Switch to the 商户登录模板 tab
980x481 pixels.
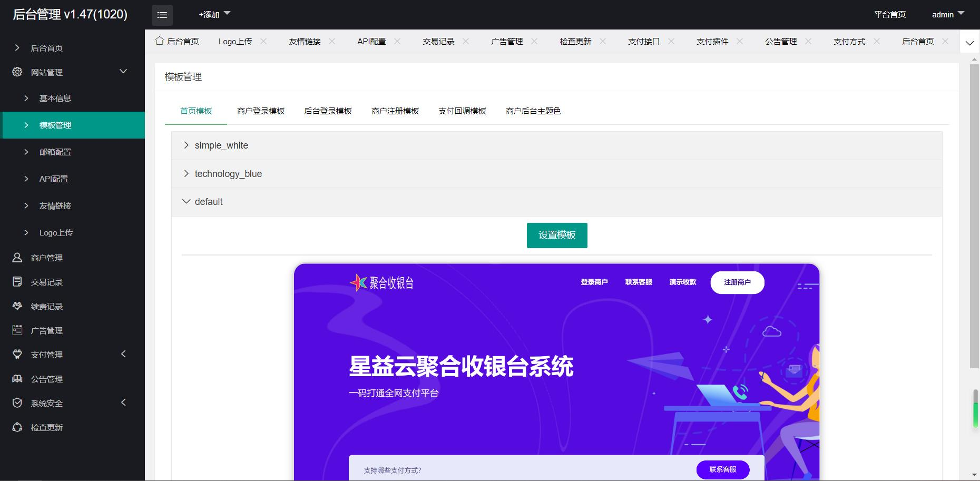point(261,111)
